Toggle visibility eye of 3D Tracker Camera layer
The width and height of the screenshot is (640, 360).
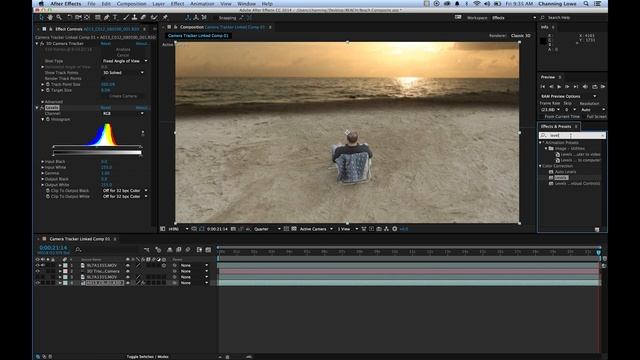[x=38, y=271]
